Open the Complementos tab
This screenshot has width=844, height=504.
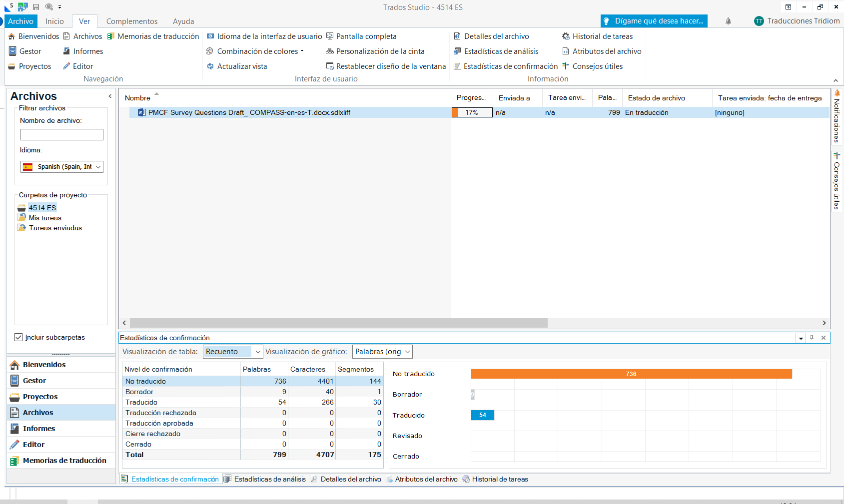click(131, 21)
